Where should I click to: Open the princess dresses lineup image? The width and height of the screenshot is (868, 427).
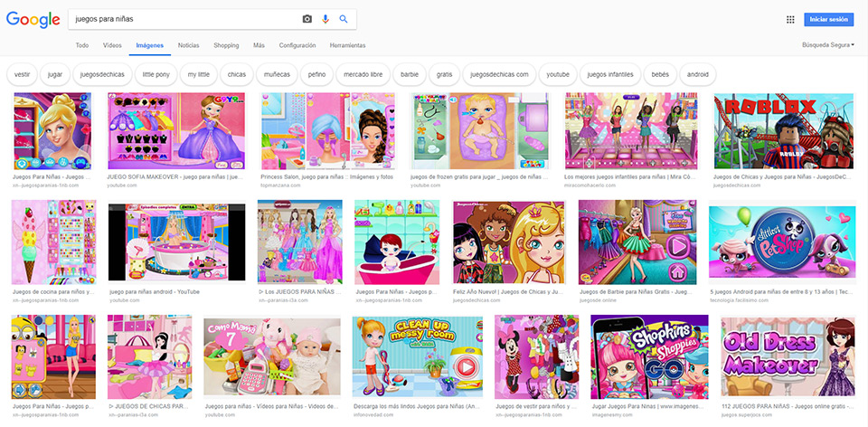coord(300,242)
